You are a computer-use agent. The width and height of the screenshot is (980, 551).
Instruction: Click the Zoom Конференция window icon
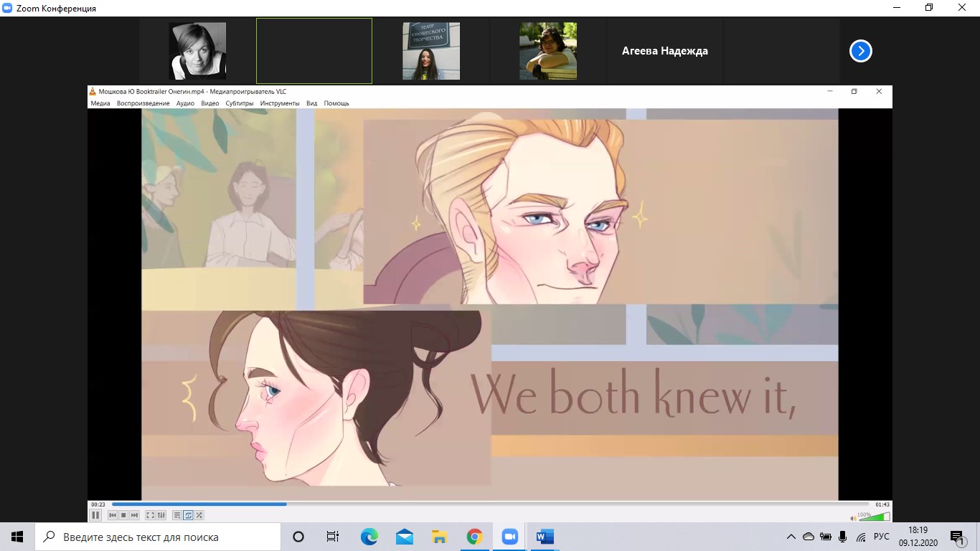pos(8,8)
